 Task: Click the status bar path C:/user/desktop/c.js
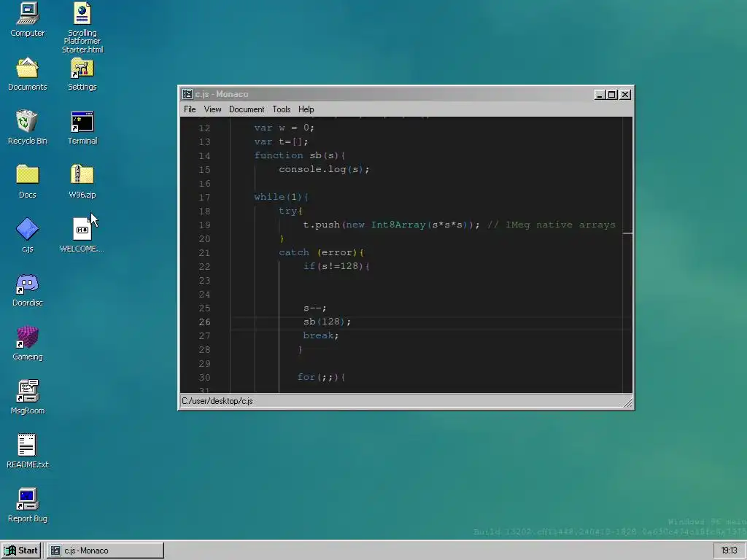(x=217, y=401)
